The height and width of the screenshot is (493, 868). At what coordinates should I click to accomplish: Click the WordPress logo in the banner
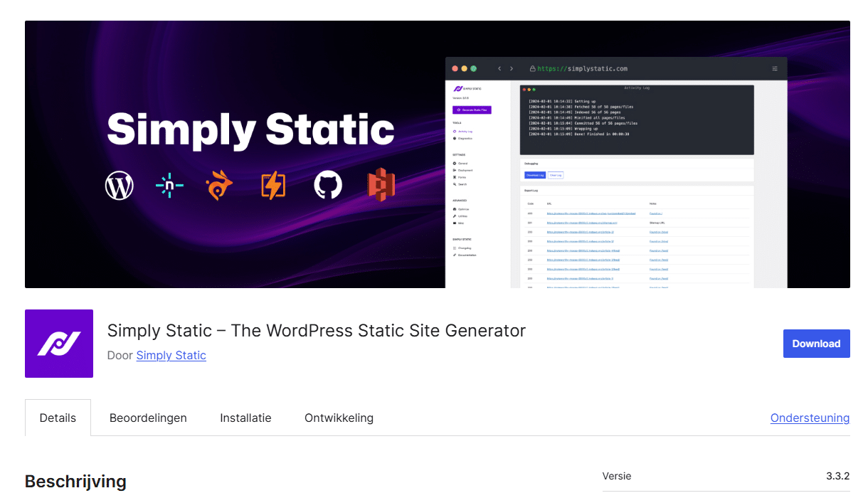pos(120,186)
